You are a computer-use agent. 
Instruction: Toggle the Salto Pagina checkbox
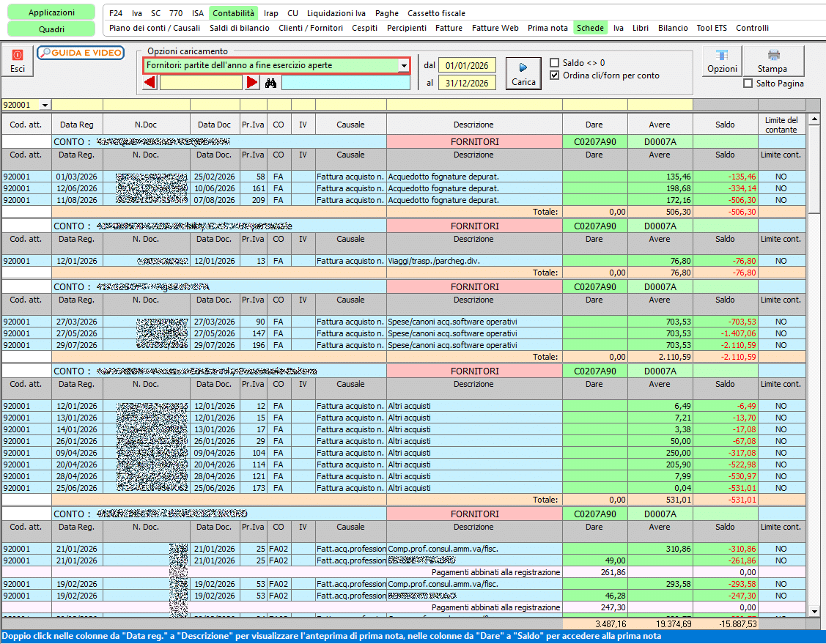pyautogui.click(x=748, y=84)
